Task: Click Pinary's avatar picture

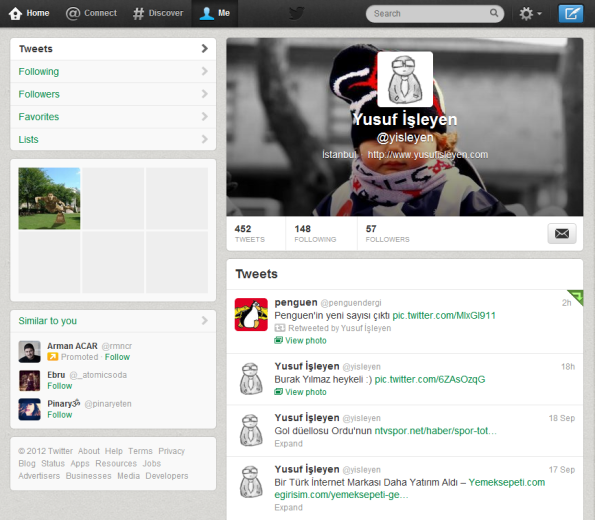Action: tap(30, 410)
